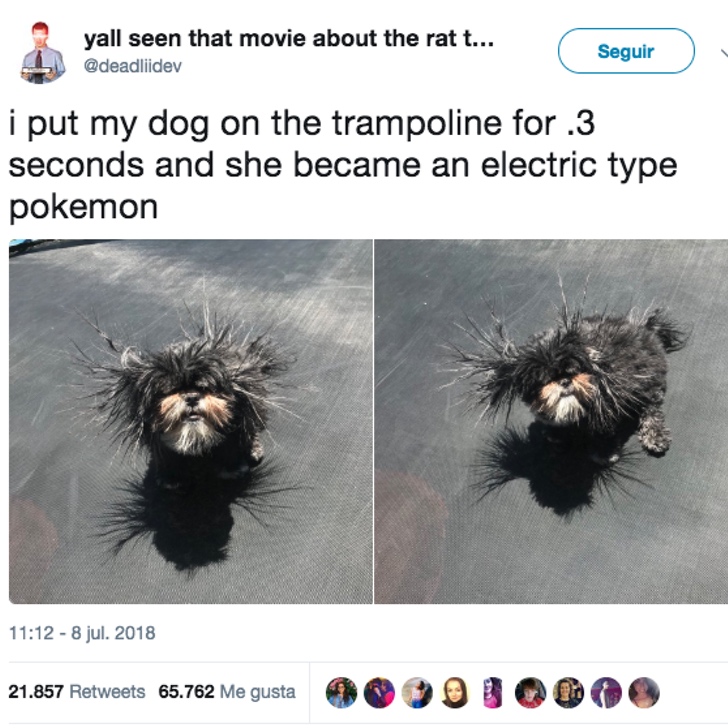Select the tweet text about electric type pokemon
728x728 pixels.
click(343, 165)
